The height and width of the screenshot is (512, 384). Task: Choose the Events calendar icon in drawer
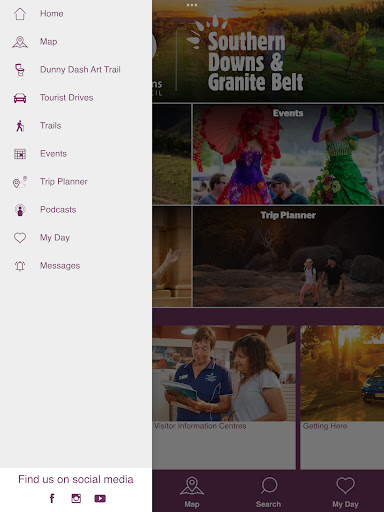[x=20, y=154]
